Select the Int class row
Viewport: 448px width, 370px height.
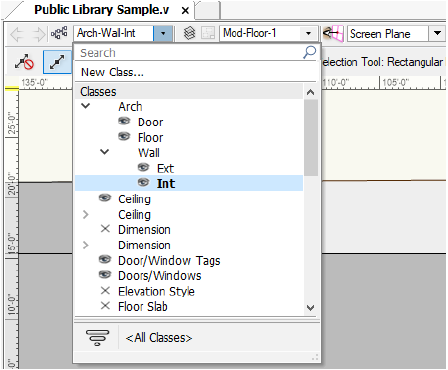pos(189,183)
